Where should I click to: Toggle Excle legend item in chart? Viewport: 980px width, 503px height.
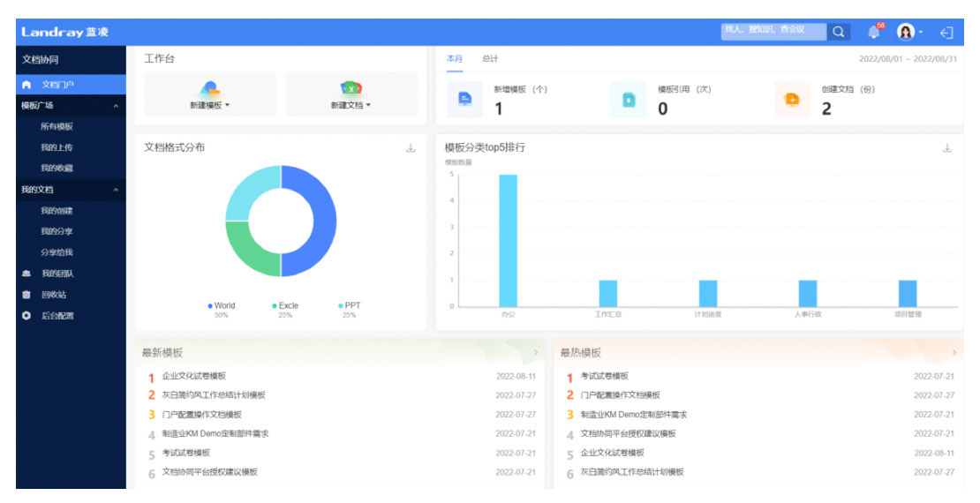tap(285, 306)
